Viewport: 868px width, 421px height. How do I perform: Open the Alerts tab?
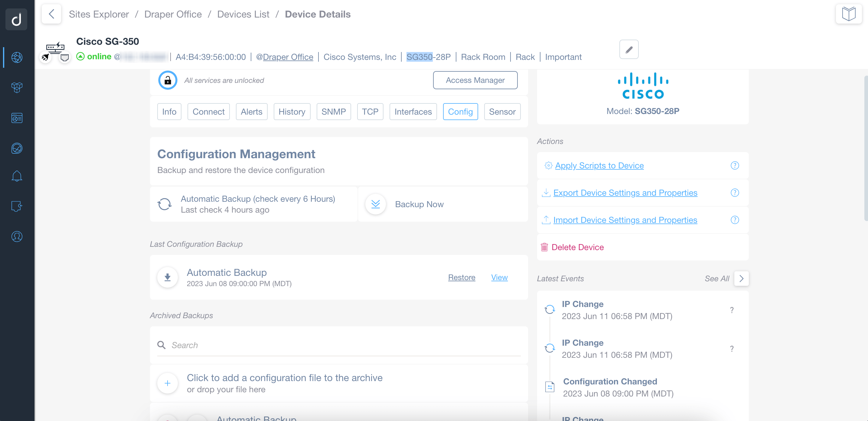click(251, 112)
